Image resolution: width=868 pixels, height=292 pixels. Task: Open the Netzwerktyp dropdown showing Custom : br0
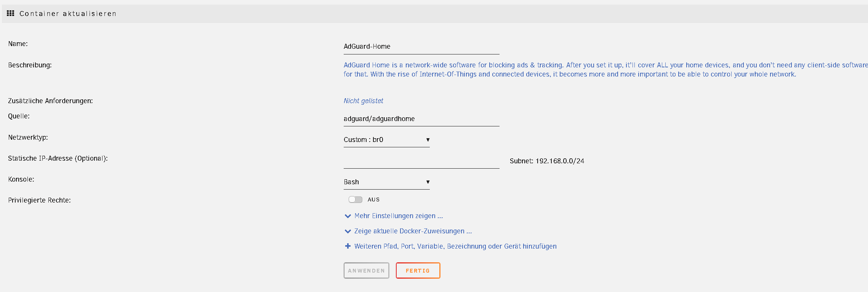pyautogui.click(x=386, y=140)
